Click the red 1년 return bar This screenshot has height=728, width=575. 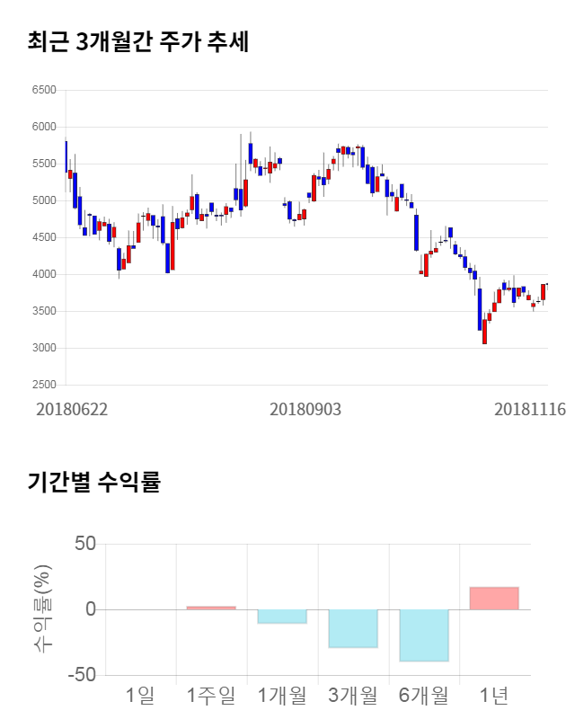[494, 599]
